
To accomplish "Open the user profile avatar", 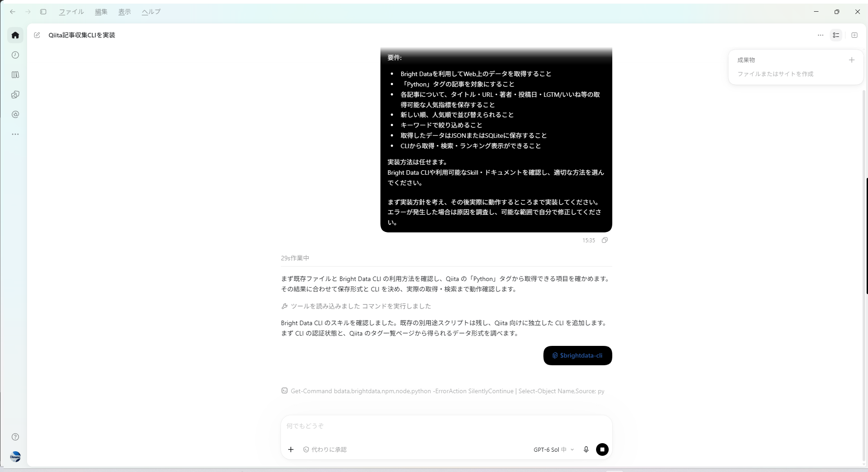I will click(15, 457).
